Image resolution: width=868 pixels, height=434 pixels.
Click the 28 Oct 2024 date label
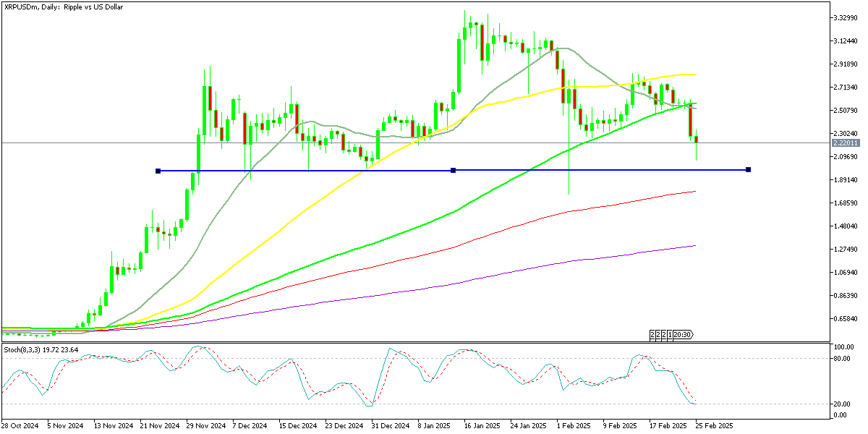tap(22, 427)
